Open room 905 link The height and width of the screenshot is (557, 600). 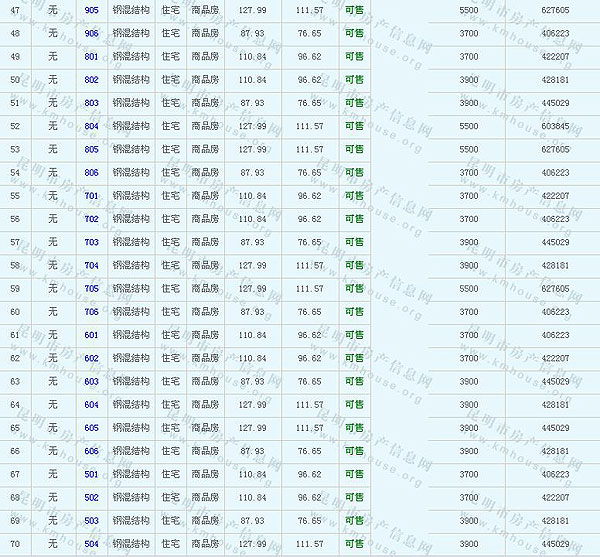coord(92,10)
